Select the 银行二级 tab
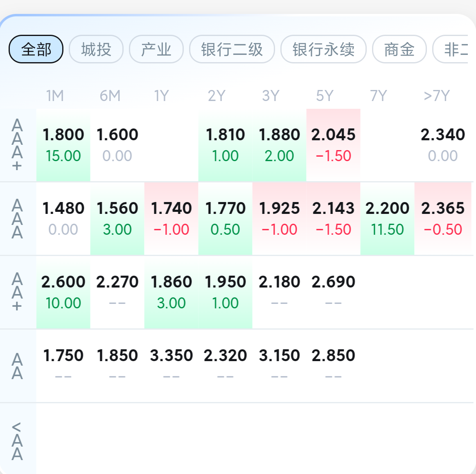This screenshot has width=476, height=474. 232,49
